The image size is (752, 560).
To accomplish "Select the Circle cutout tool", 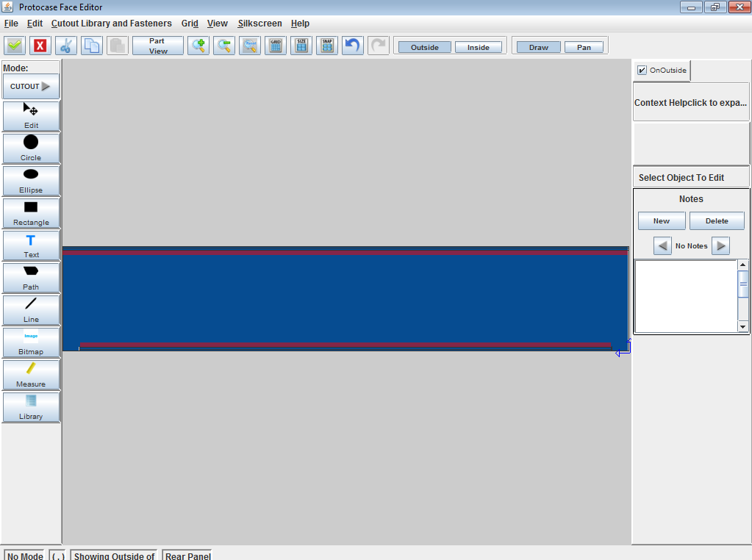I will 31,148.
